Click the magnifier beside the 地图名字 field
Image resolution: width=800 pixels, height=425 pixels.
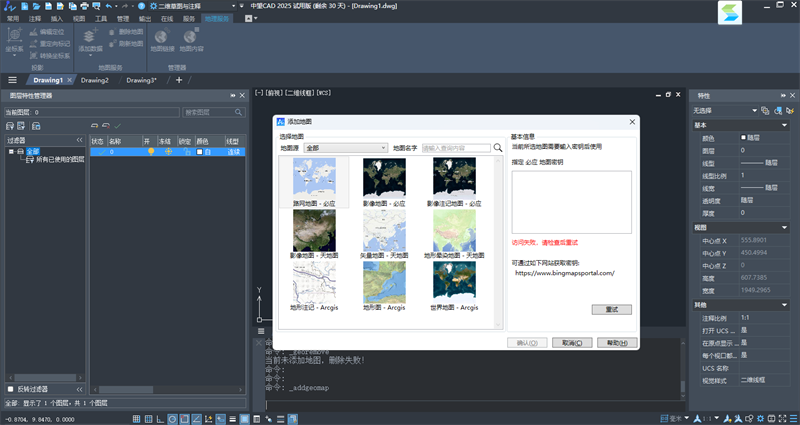[x=498, y=148]
